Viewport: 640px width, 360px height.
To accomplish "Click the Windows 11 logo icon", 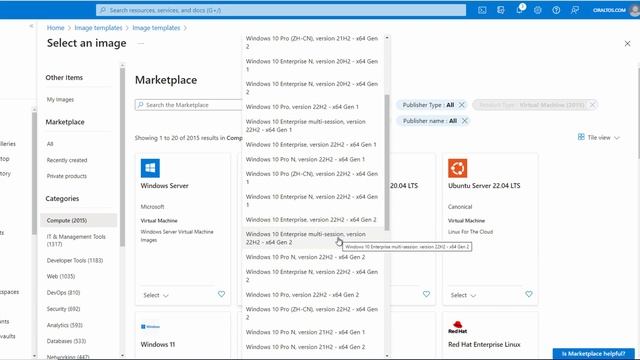I will tap(150, 327).
